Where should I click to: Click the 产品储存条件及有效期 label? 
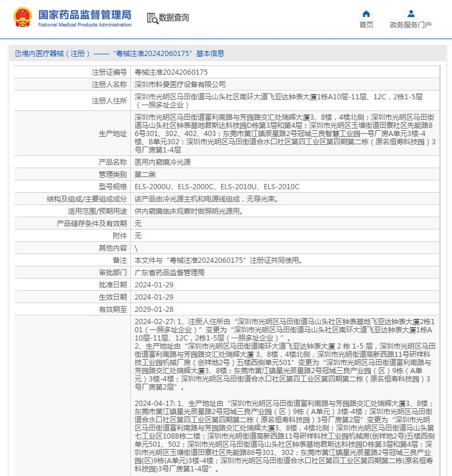(x=92, y=224)
